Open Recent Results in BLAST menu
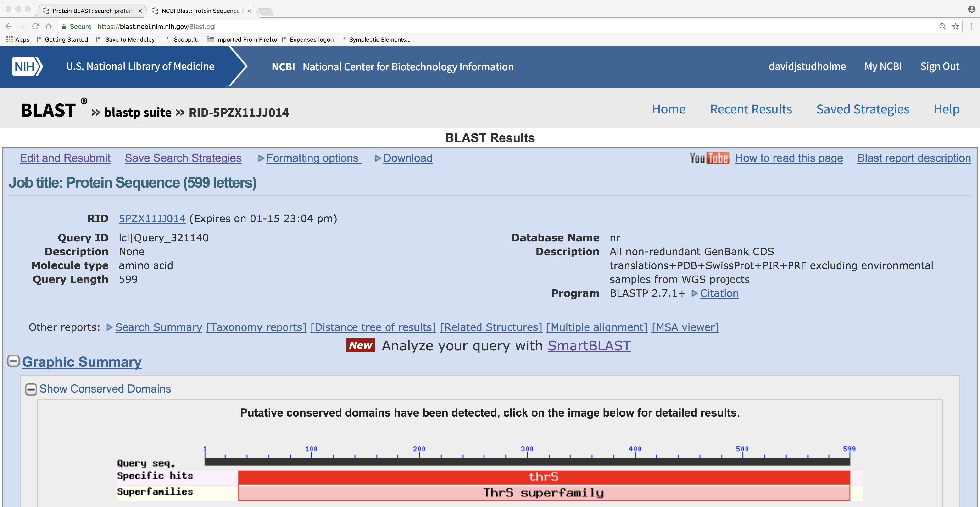 tap(751, 109)
